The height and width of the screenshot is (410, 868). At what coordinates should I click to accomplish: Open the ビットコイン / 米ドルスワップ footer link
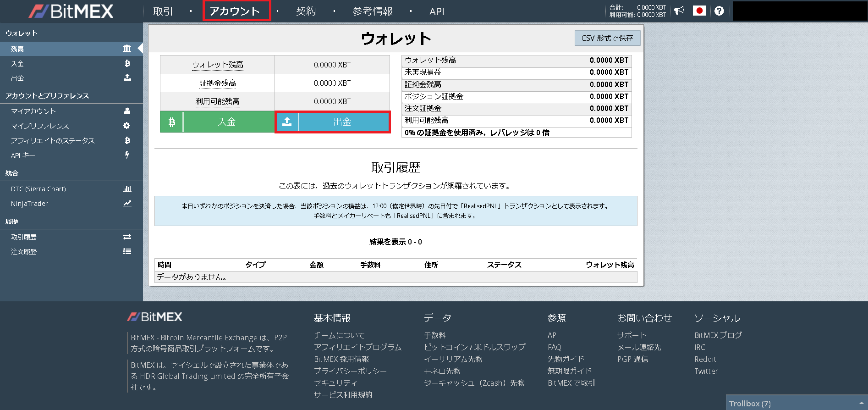coord(475,347)
